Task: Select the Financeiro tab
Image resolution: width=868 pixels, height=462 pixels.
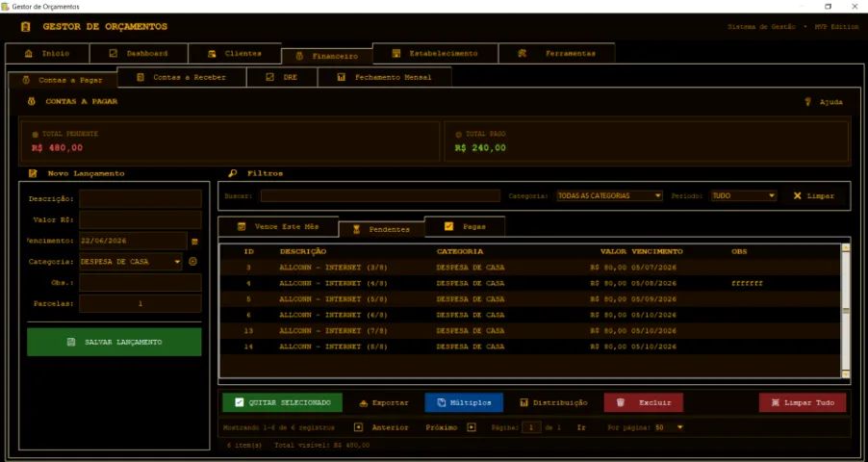Action: 326,56
